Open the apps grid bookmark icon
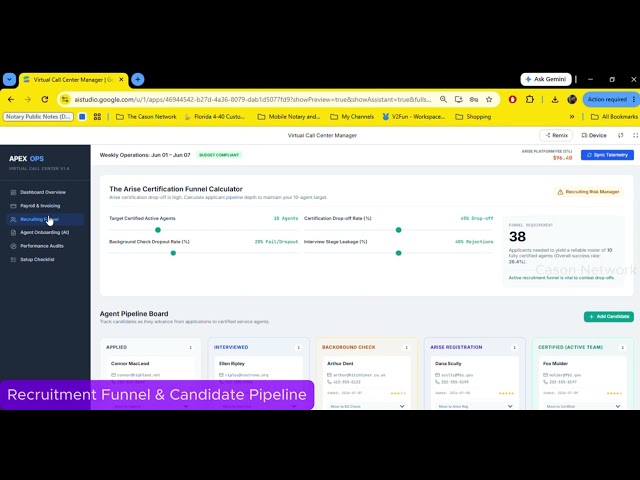The height and width of the screenshot is (480, 640). [97, 117]
